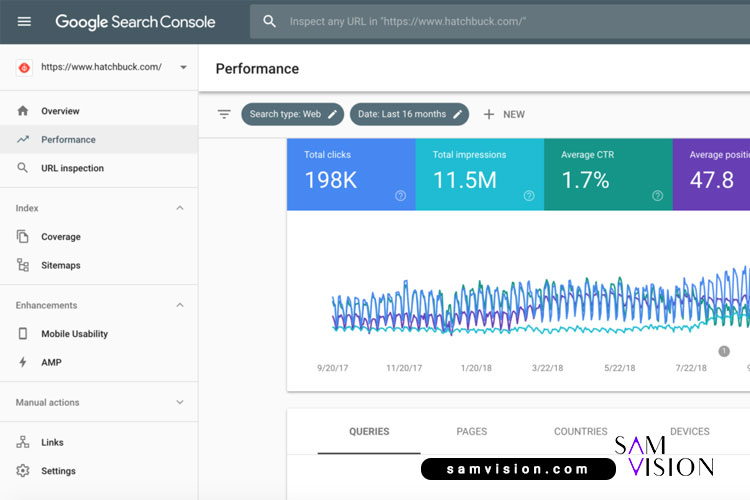Click help icon on Total clicks card

point(400,195)
